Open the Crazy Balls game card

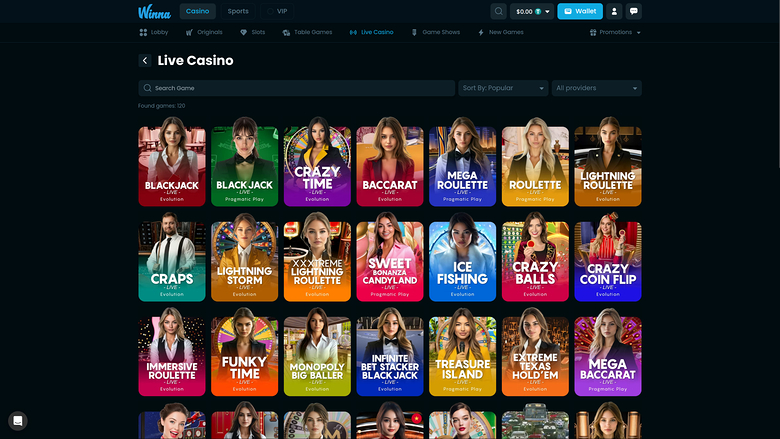tap(535, 257)
